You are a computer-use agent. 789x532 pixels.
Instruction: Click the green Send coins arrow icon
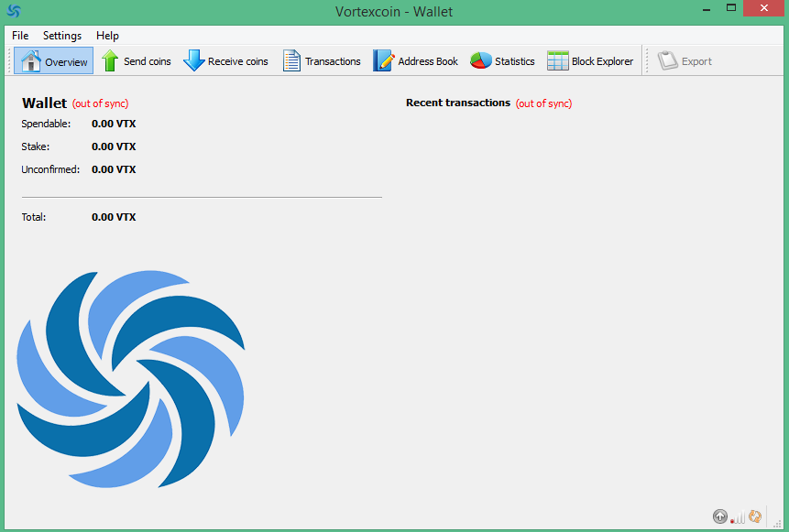[110, 61]
